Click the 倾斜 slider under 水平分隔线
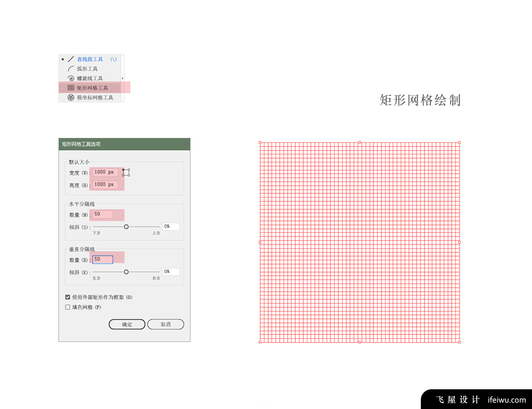Image resolution: width=532 pixels, height=409 pixels. click(126, 226)
